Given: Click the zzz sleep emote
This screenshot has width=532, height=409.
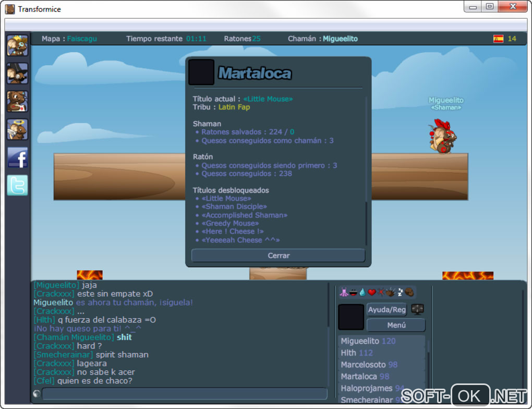Looking at the screenshot, I should [x=400, y=292].
